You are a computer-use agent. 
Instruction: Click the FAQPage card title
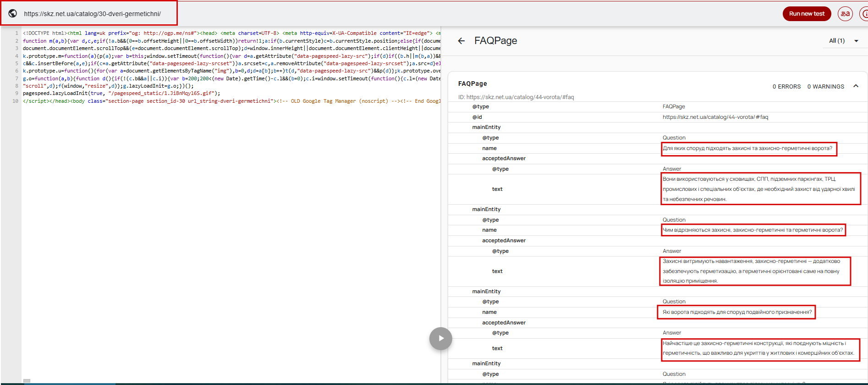(472, 84)
